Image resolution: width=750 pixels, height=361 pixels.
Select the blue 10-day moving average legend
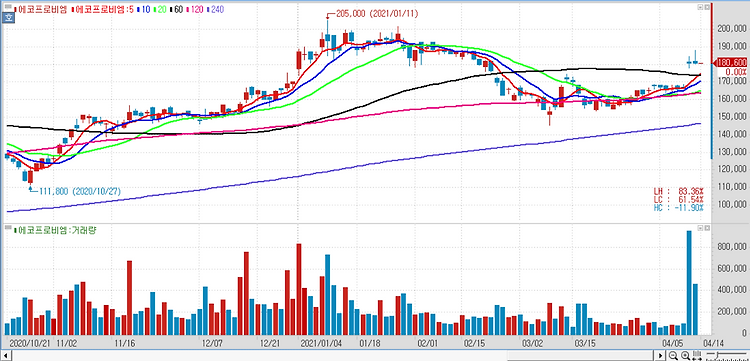coord(142,10)
